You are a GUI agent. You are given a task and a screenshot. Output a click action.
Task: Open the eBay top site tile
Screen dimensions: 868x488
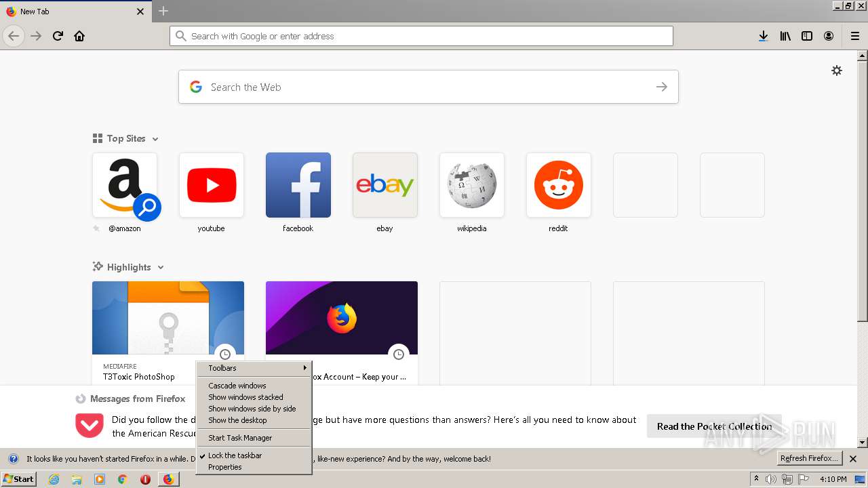coord(385,185)
